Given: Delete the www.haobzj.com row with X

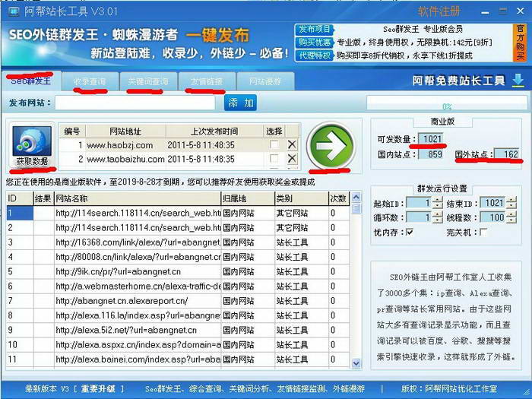Looking at the screenshot, I should (292, 145).
